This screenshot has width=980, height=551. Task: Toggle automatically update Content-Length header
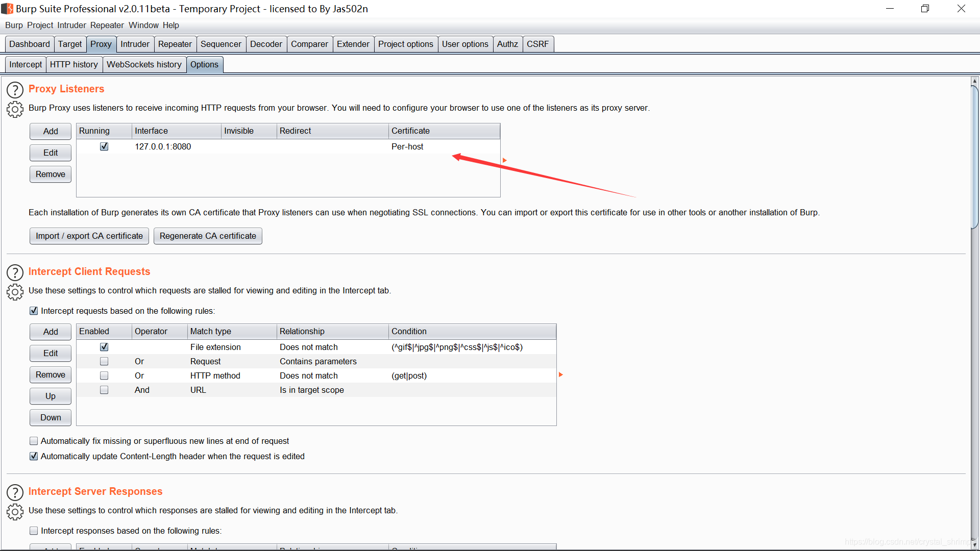tap(34, 456)
